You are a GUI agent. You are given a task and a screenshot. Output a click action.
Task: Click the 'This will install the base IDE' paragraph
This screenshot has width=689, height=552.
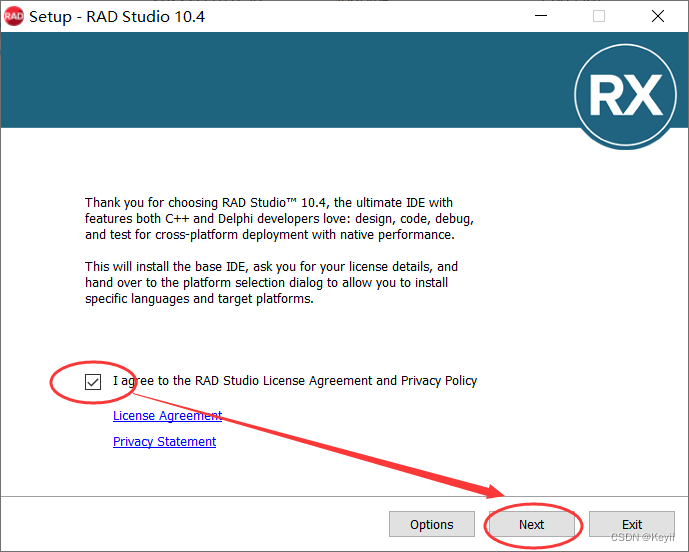pos(271,283)
